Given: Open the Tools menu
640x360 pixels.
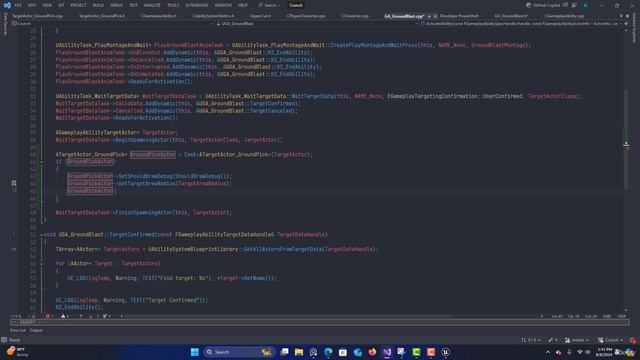Looking at the screenshot, I should click(173, 5).
